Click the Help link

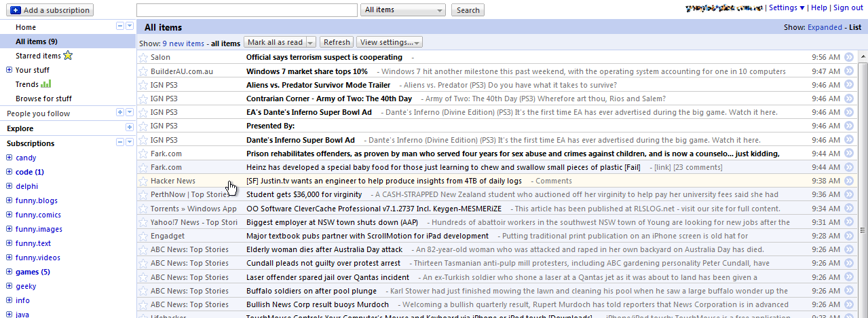819,7
